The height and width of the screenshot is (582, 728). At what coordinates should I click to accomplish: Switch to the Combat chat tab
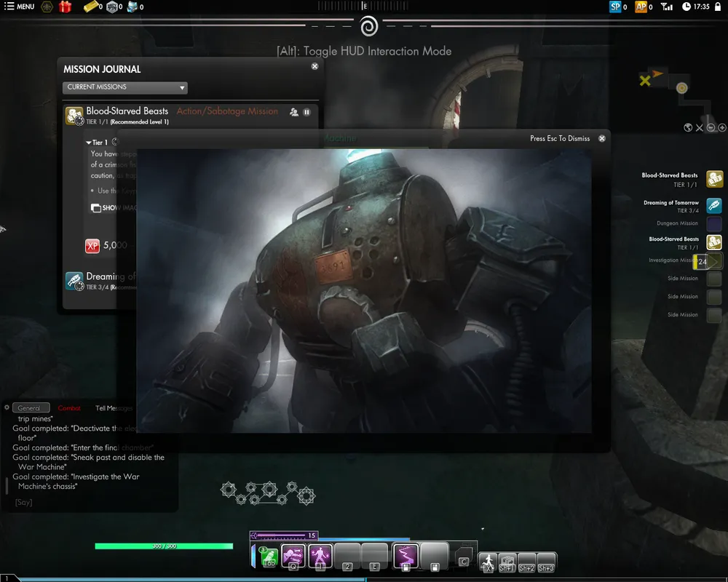69,408
